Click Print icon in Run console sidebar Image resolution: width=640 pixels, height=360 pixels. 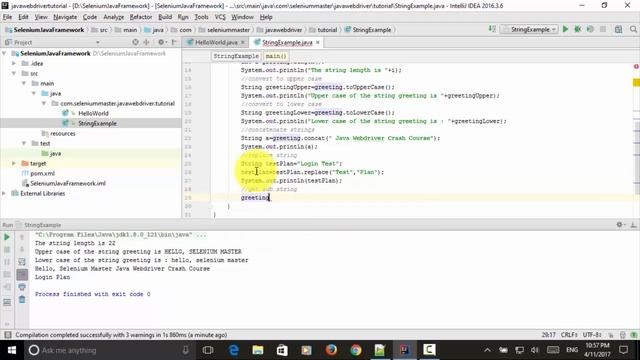22,287
